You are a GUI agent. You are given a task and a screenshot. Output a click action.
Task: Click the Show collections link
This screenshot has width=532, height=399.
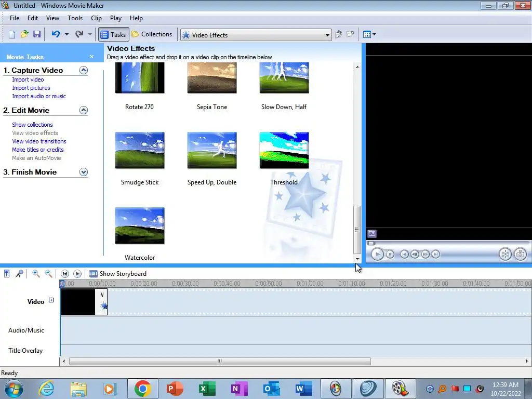click(x=32, y=125)
